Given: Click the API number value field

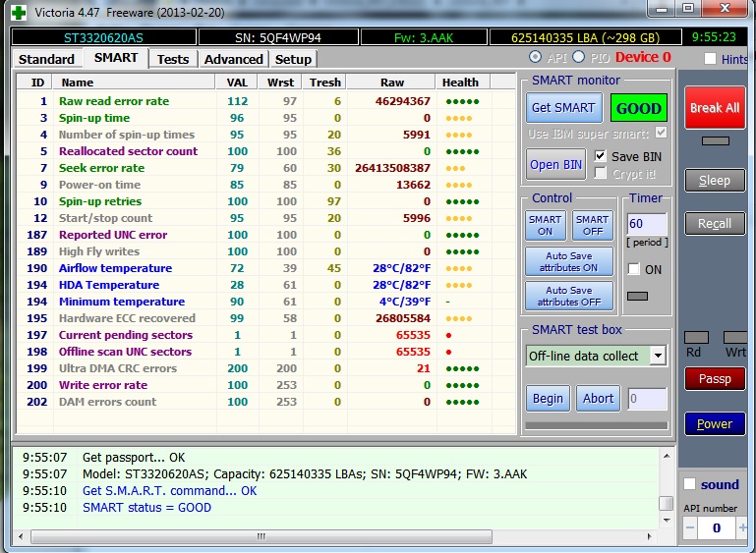Looking at the screenshot, I should click(x=717, y=527).
